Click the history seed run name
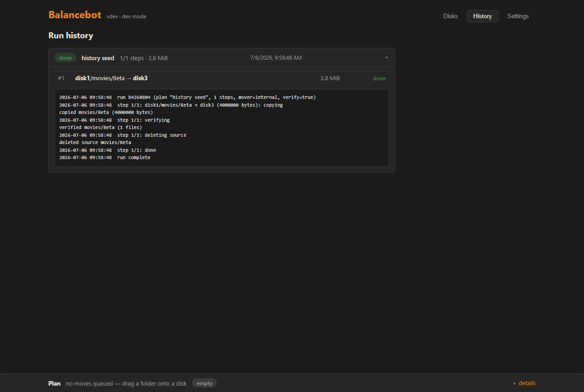The height and width of the screenshot is (392, 584). point(98,58)
